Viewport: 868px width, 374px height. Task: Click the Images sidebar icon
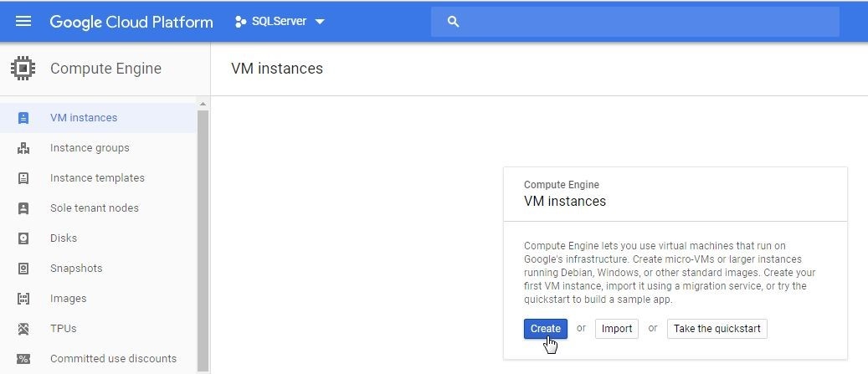tap(23, 299)
